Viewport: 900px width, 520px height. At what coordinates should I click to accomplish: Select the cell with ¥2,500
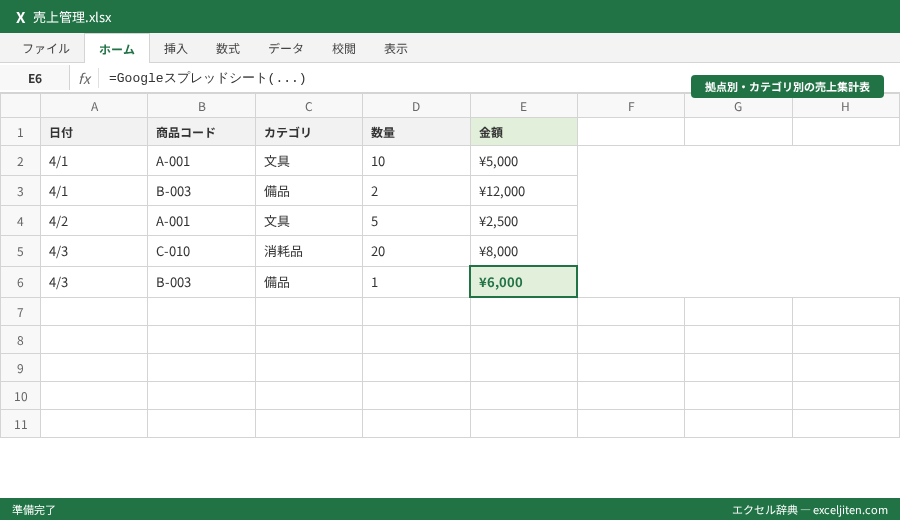click(x=523, y=221)
